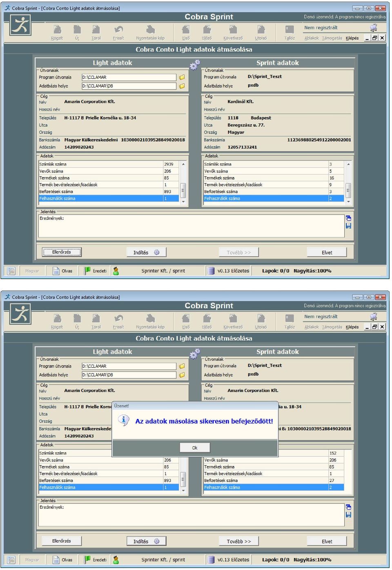Select Vevők száma row showing 206, upper window Light list

(x=109, y=171)
